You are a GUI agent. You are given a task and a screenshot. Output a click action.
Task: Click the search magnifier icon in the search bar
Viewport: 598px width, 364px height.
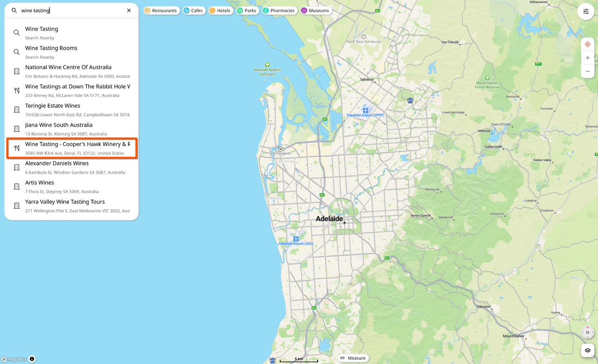pos(14,10)
